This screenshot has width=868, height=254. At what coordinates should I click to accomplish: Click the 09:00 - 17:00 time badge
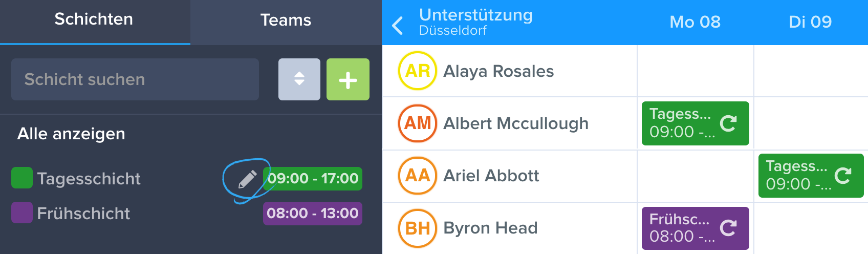pyautogui.click(x=313, y=178)
